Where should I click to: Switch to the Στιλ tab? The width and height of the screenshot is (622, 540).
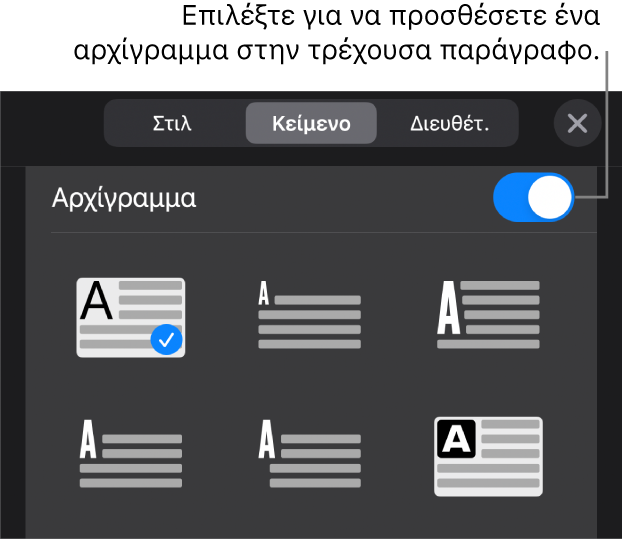[173, 123]
